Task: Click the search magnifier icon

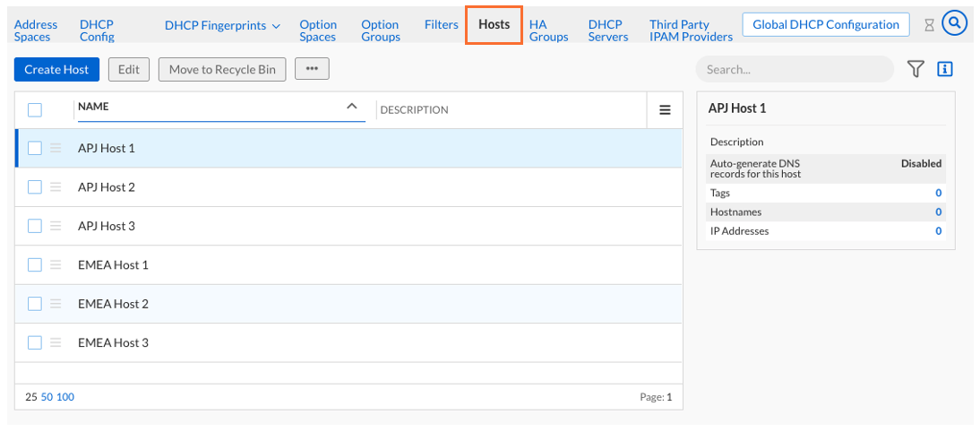Action: [x=956, y=24]
